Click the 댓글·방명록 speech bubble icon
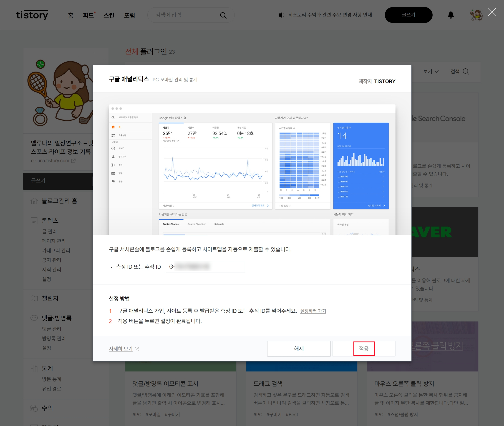This screenshot has height=426, width=504. pos(34,318)
